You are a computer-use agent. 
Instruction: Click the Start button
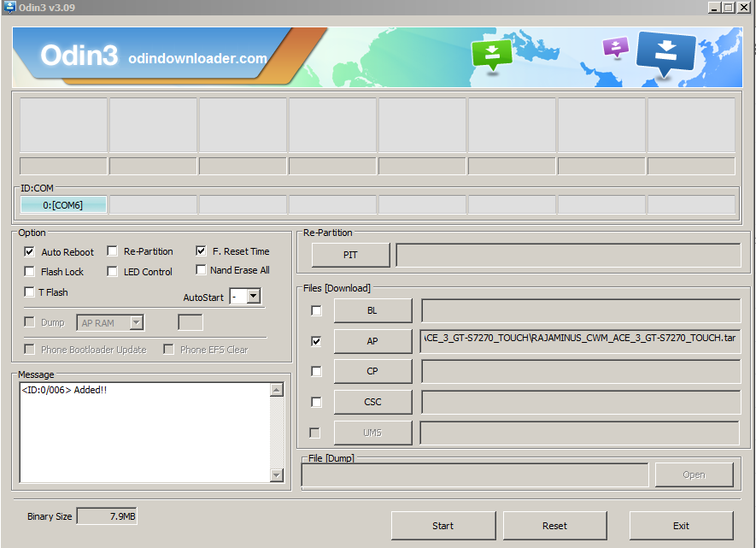pyautogui.click(x=443, y=525)
